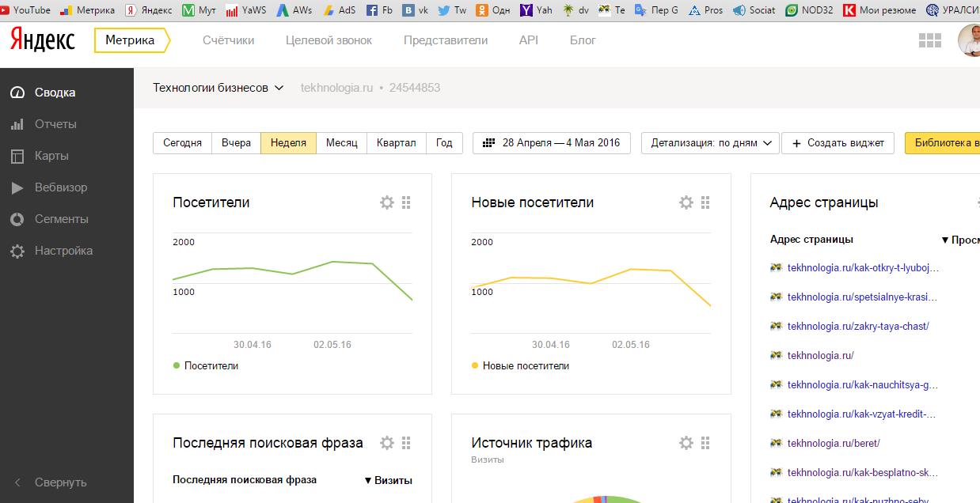Open the kak-nauchitsya-g page link
This screenshot has width=980, height=503.
[x=863, y=385]
